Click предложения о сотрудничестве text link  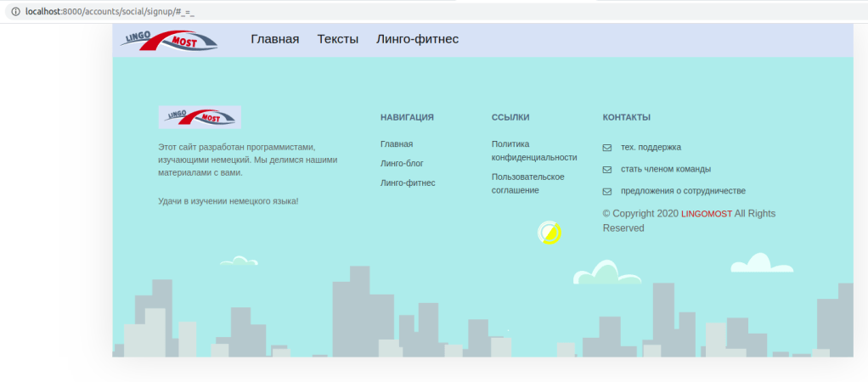[683, 191]
